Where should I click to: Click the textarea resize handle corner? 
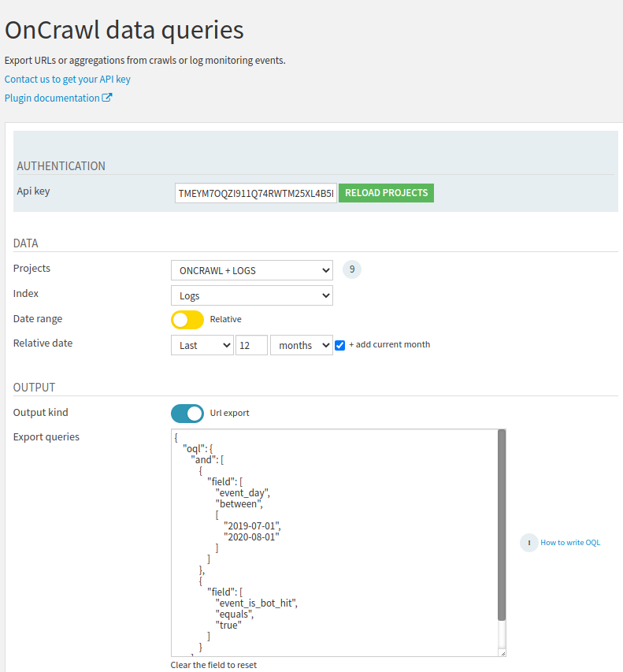coord(502,653)
